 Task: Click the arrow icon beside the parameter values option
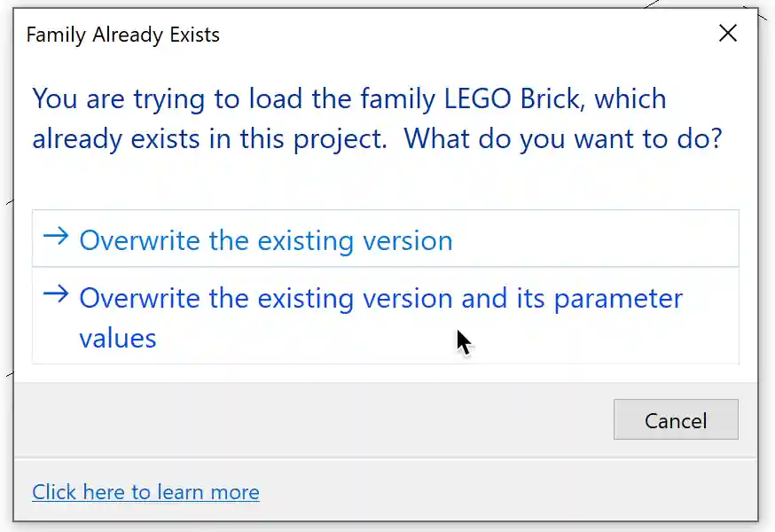pyautogui.click(x=56, y=294)
